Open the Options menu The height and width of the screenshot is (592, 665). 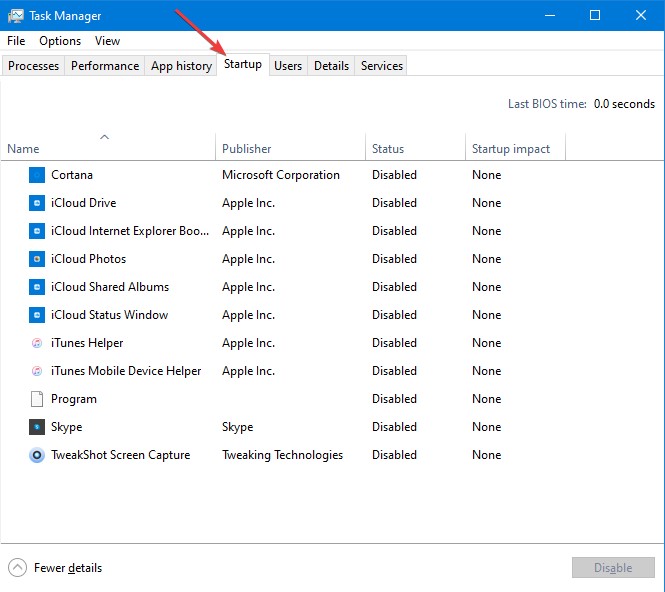coord(60,41)
